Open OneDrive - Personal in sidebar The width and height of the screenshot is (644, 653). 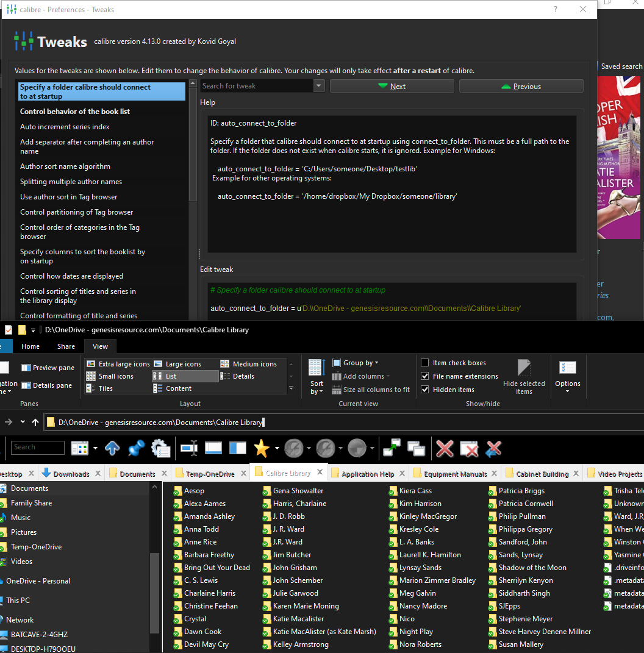pos(38,581)
